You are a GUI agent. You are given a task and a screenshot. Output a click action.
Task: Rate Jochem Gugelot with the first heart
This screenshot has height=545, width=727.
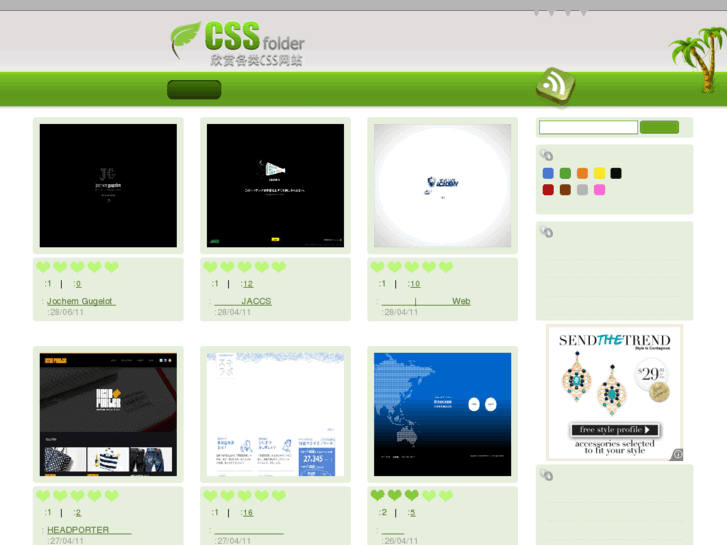[43, 267]
